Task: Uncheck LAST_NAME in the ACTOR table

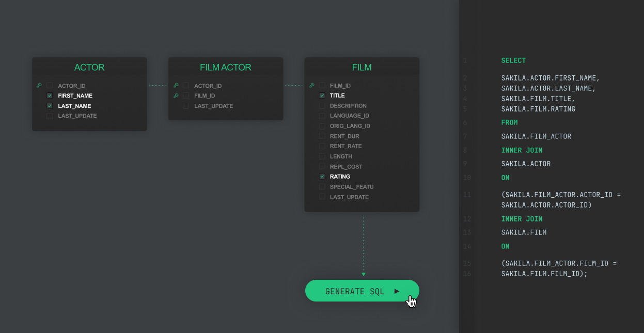Action: (50, 106)
